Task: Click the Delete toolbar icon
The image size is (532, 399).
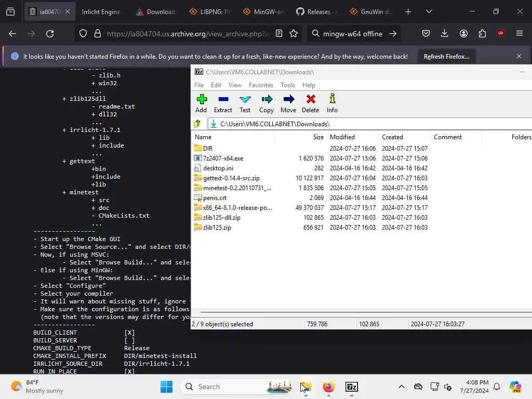Action: pos(311,103)
